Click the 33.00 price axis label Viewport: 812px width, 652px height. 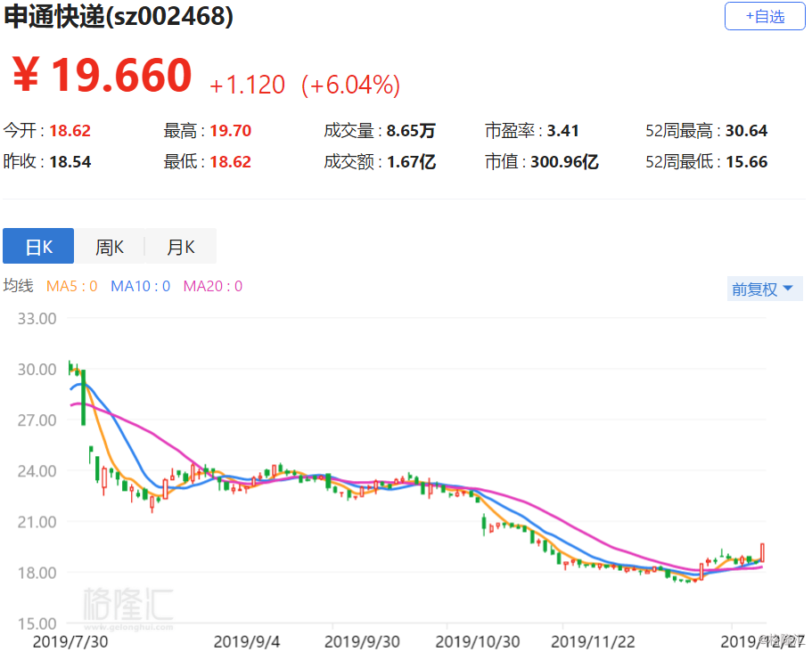click(37, 319)
